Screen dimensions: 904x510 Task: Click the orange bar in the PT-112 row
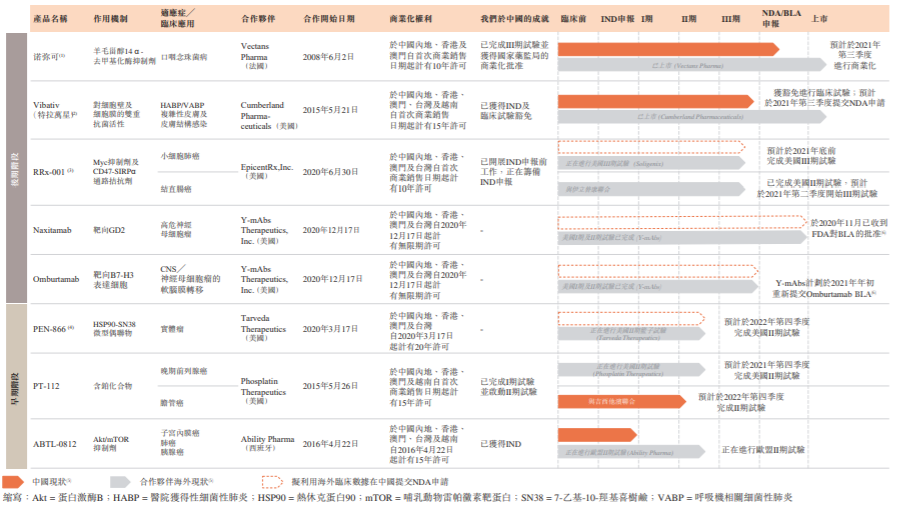pos(622,401)
